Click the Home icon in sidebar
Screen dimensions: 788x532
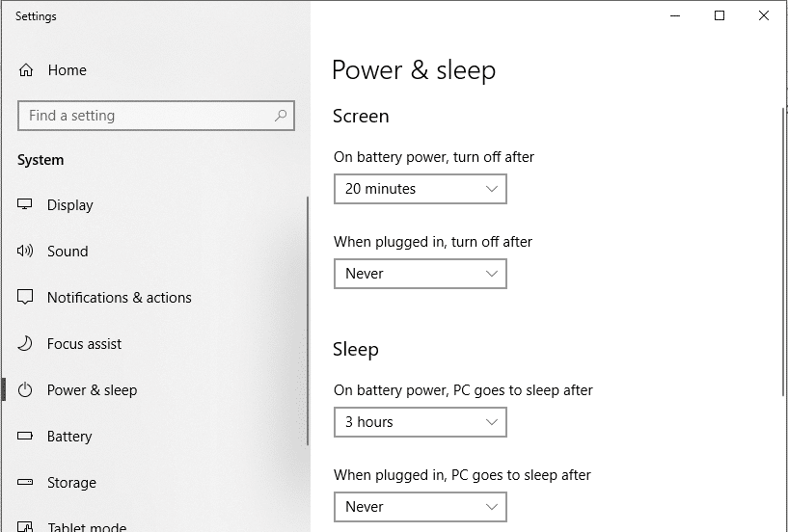coord(26,70)
